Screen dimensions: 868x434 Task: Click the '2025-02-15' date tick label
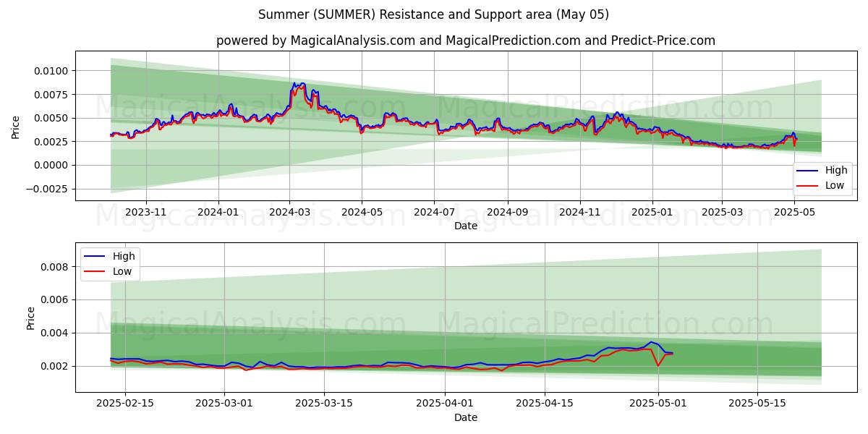pyautogui.click(x=125, y=402)
